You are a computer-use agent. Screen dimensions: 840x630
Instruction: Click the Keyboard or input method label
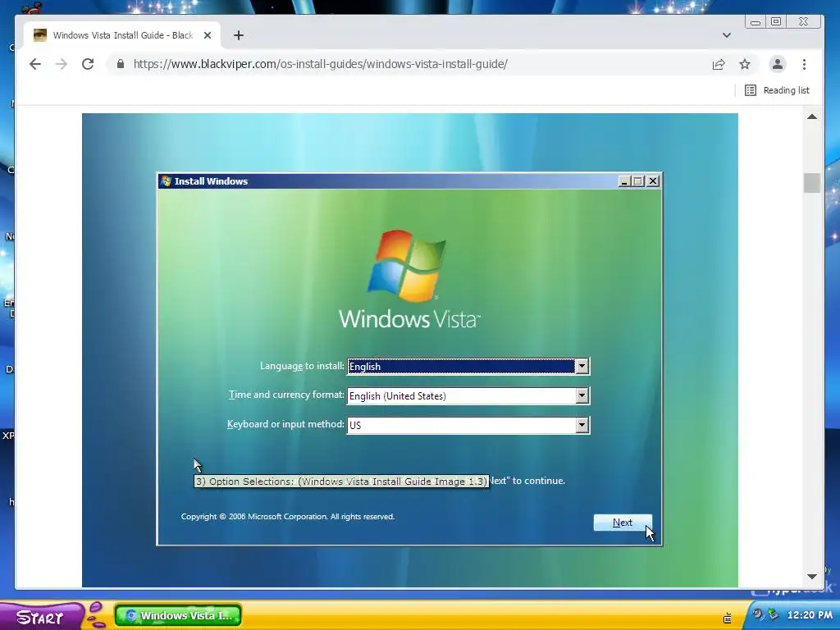tap(285, 424)
